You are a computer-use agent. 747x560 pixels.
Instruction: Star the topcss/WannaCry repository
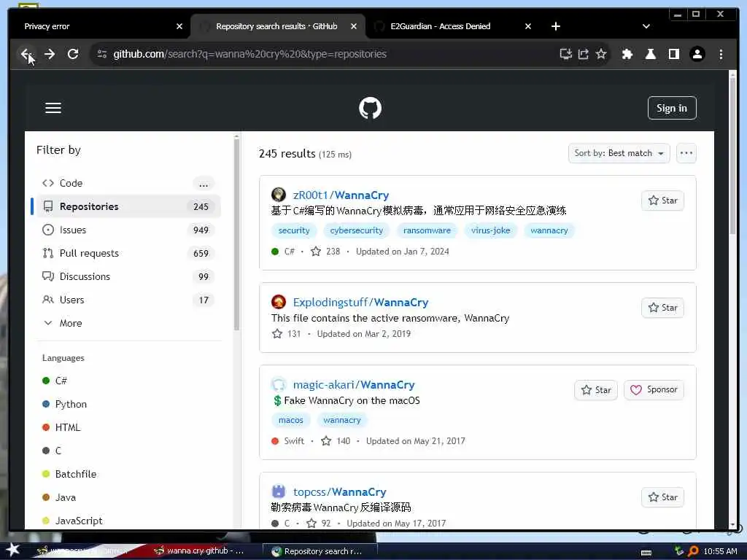click(x=662, y=497)
